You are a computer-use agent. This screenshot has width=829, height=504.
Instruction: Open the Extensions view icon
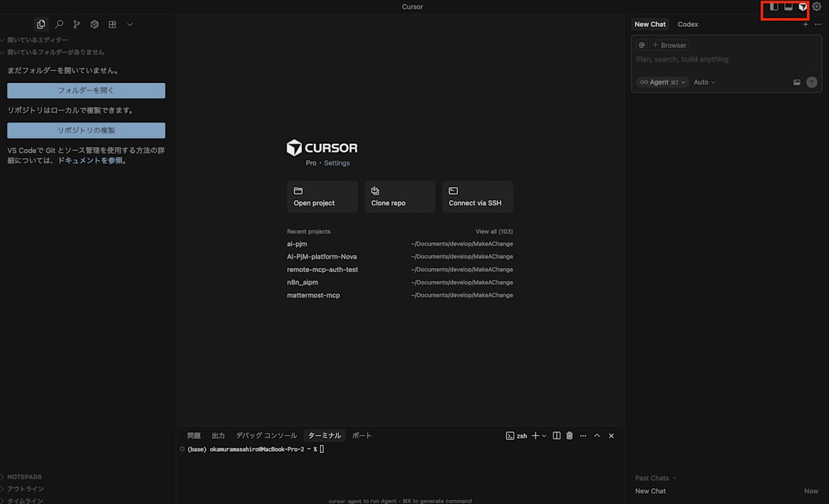click(112, 24)
